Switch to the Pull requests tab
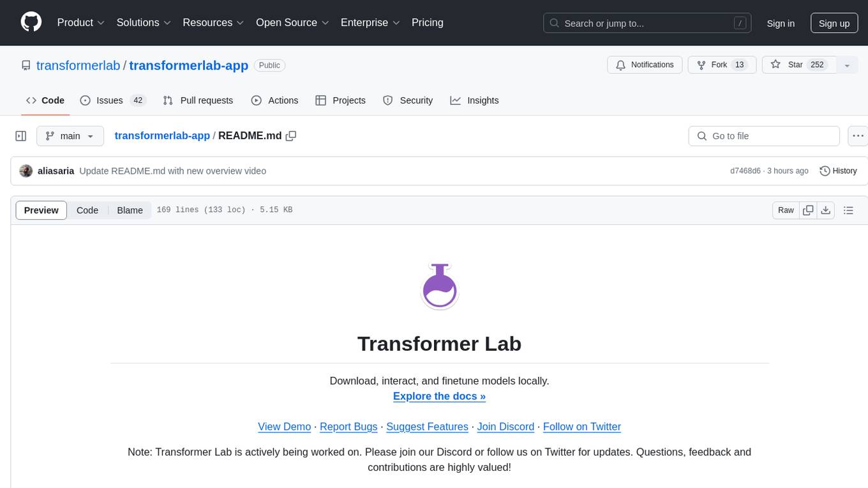 click(x=198, y=100)
